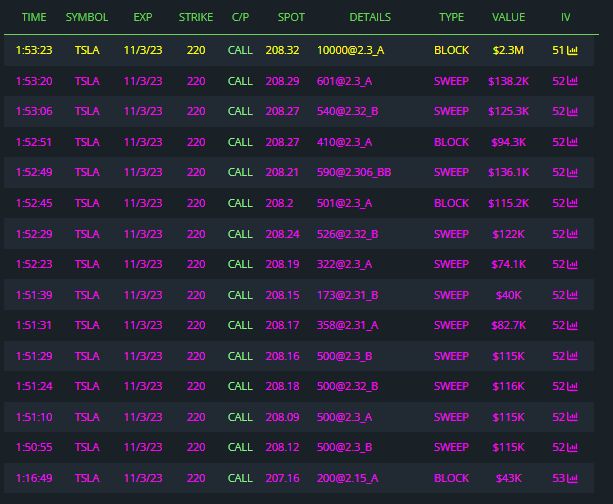Image resolution: width=613 pixels, height=504 pixels.
Task: Open IV chart icon in the 1:52:51 row
Action: pyautogui.click(x=572, y=142)
